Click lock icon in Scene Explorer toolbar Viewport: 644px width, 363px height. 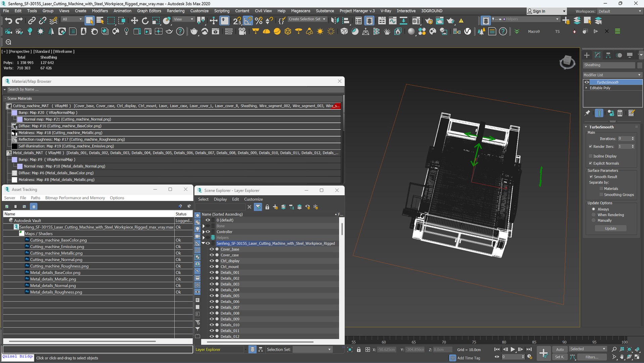point(267,207)
